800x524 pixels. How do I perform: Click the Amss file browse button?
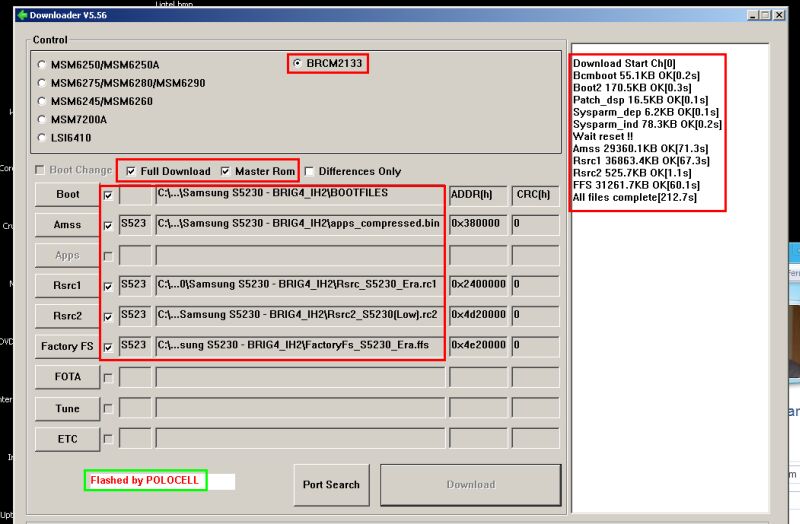pyautogui.click(x=67, y=225)
